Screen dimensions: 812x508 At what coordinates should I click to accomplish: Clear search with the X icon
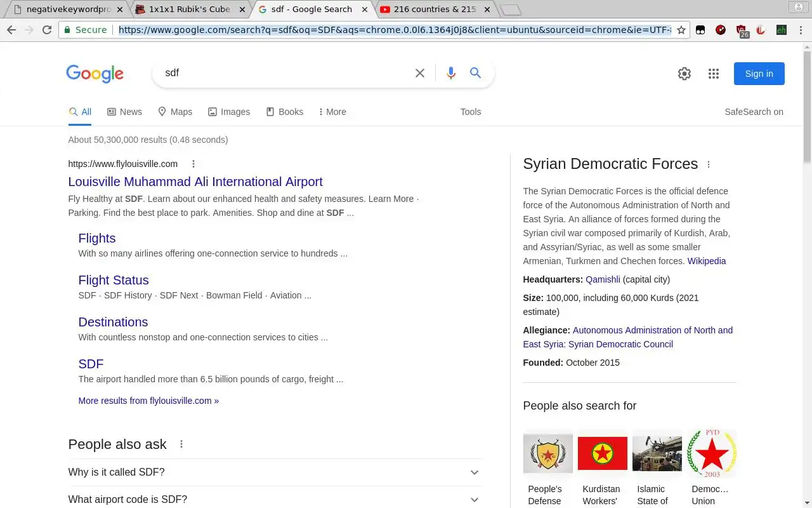[420, 73]
